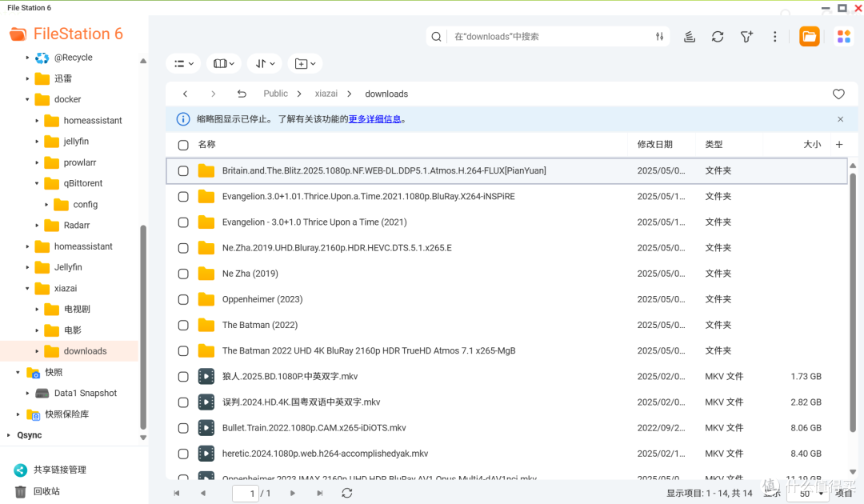Check the Evangelion.3.0+1.01 BluRay folder checkbox
The height and width of the screenshot is (504, 864).
pos(183,197)
